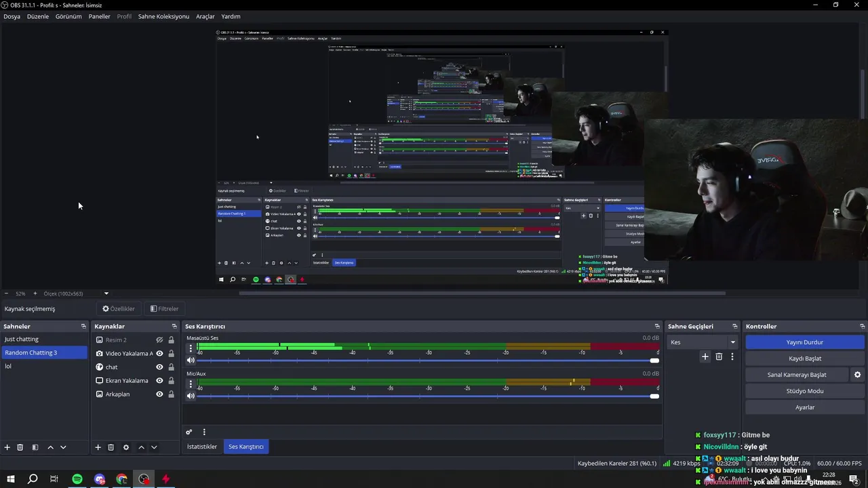868x488 pixels.
Task: Toggle lock on chat source
Action: [171, 367]
